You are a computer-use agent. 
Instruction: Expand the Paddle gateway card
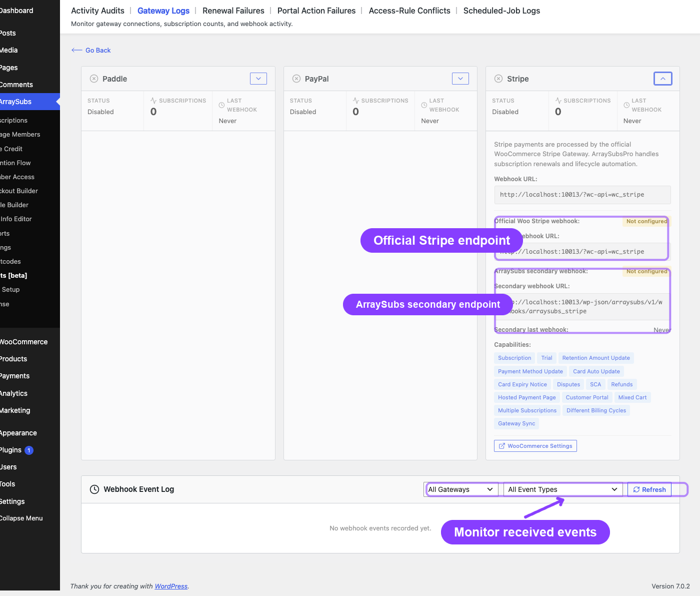[258, 79]
